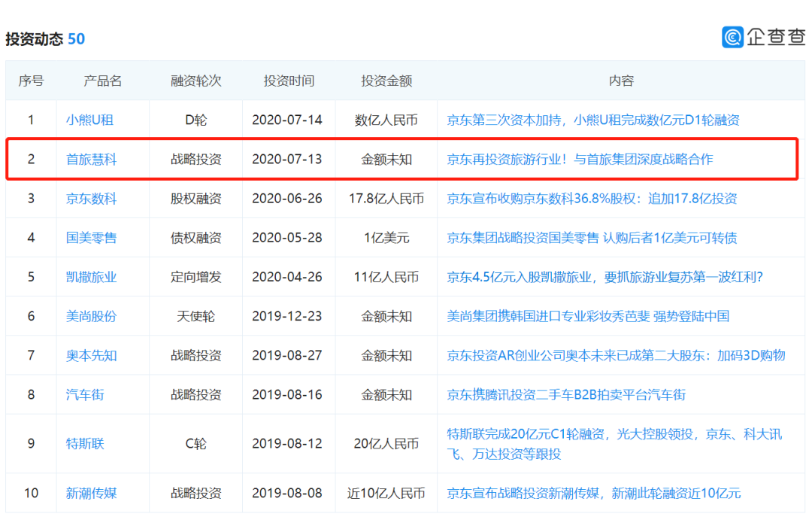
Task: Click the 投资时间 column header
Action: tap(289, 81)
